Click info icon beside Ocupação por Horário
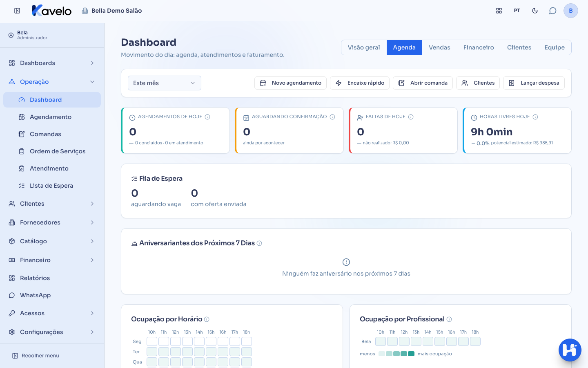The image size is (588, 368). (x=207, y=319)
